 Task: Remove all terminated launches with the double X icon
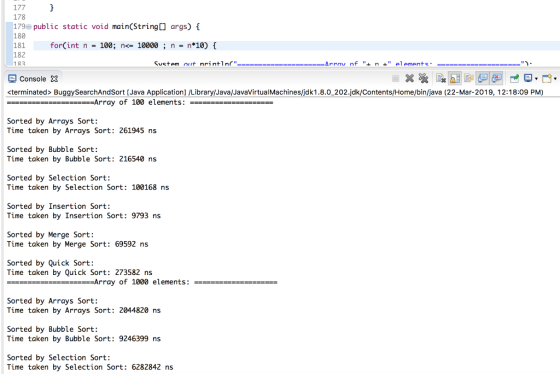[x=424, y=78]
